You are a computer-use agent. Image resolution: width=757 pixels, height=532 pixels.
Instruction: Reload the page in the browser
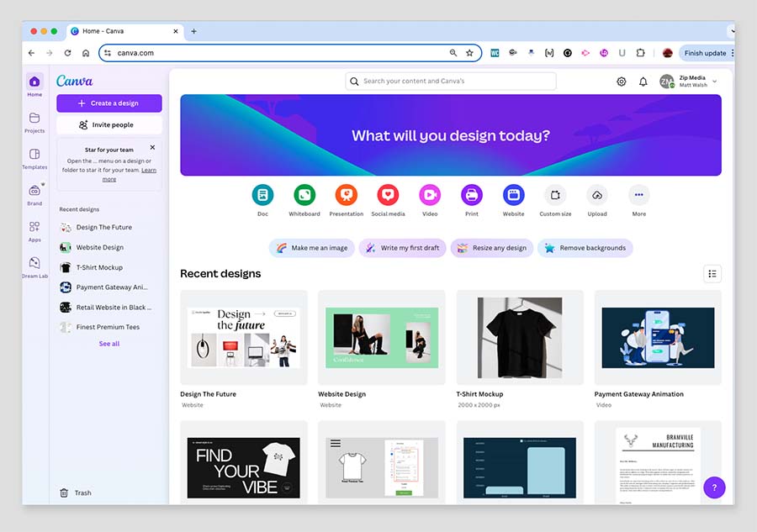[x=67, y=53]
